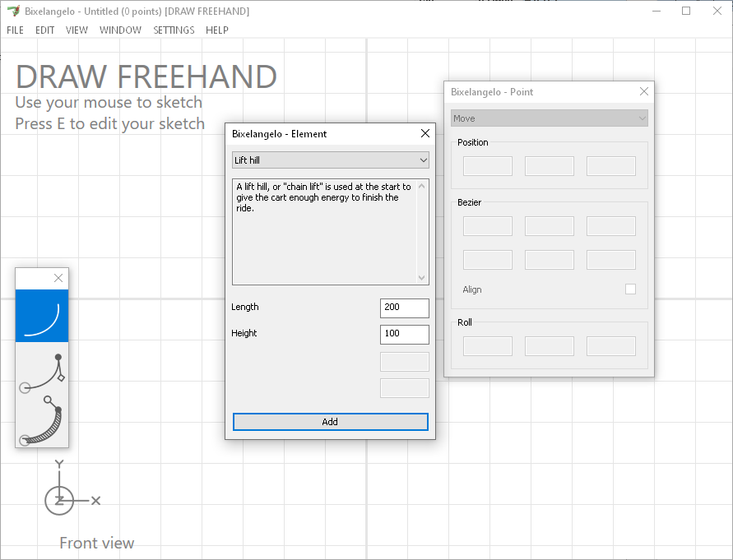
Task: Click 'Use your mouse to sketch' text
Action: coord(109,102)
